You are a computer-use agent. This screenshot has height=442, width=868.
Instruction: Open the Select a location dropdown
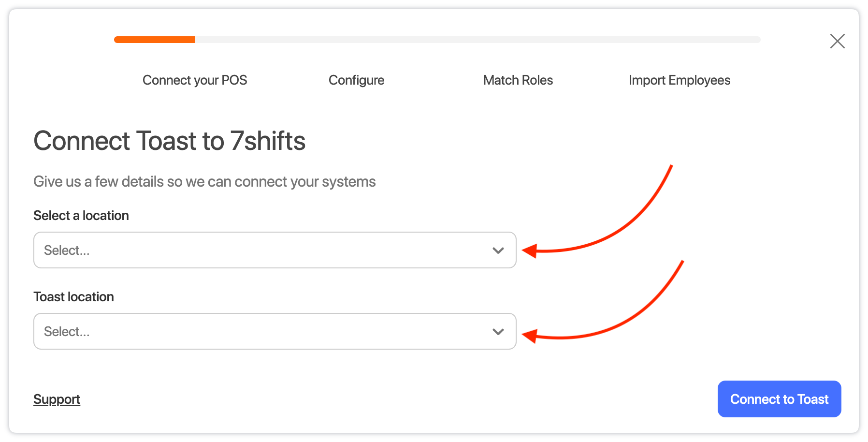click(275, 250)
